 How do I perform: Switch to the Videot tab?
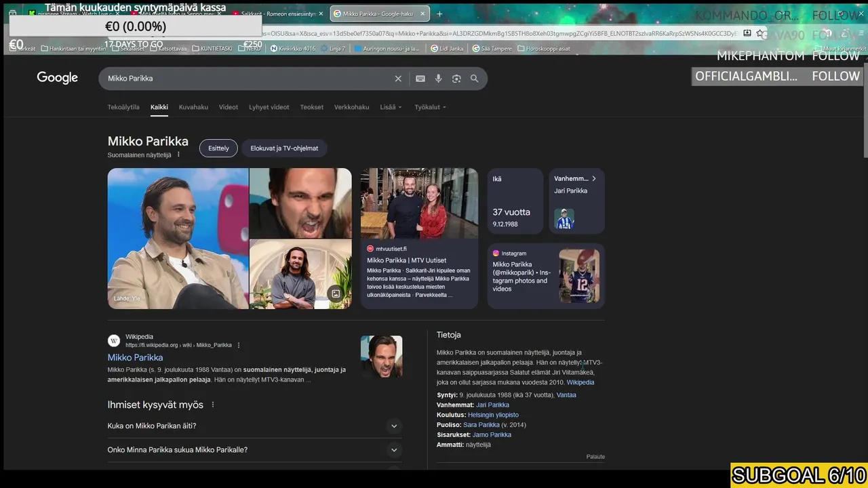coord(229,107)
